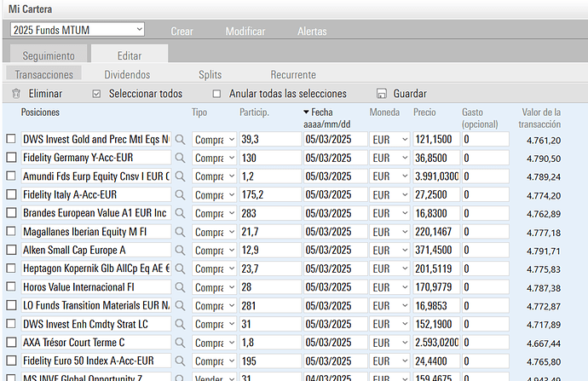This screenshot has width=588, height=381.
Task: Check the Amundi Fds Eurp Equity row
Action: coord(11,176)
